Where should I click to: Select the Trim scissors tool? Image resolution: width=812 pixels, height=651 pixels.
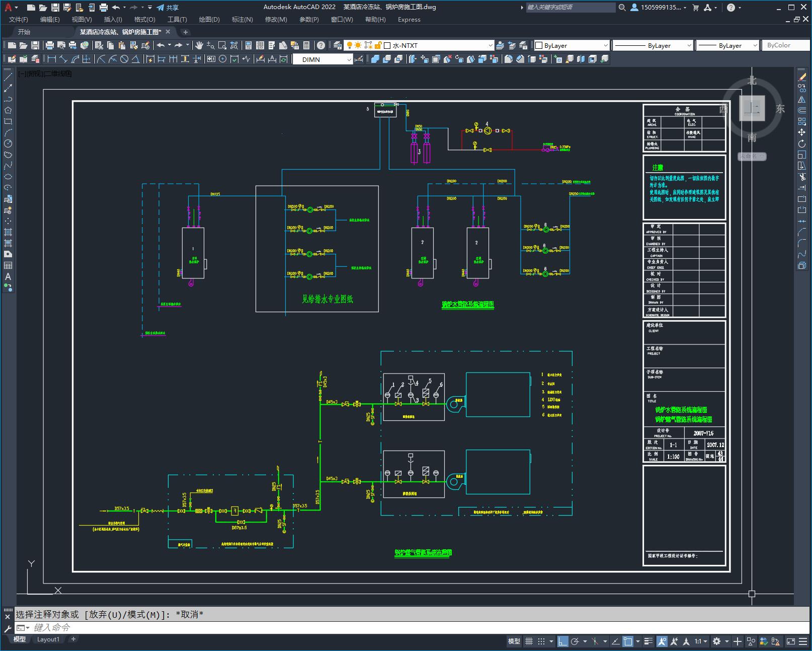802,177
